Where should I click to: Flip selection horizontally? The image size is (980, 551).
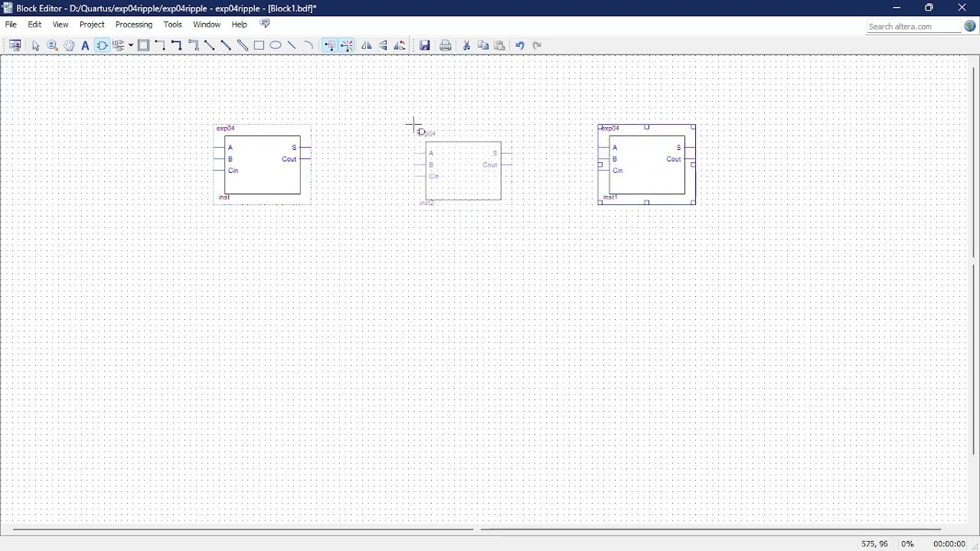click(367, 46)
